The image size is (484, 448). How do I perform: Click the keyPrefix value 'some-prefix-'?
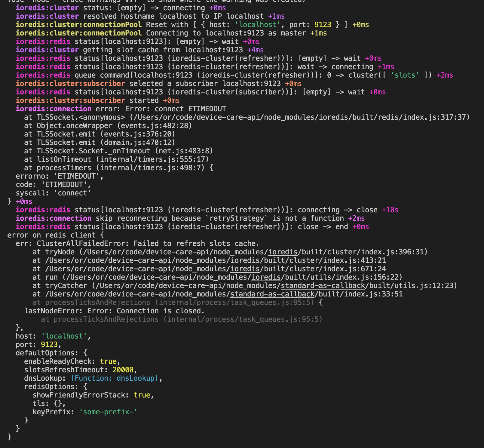click(108, 412)
